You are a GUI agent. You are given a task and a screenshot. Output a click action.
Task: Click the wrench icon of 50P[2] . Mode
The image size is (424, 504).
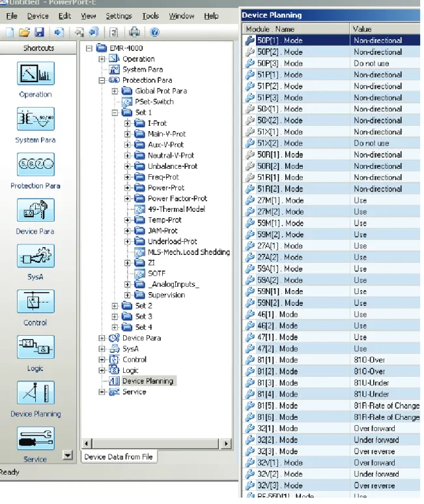[x=249, y=52]
